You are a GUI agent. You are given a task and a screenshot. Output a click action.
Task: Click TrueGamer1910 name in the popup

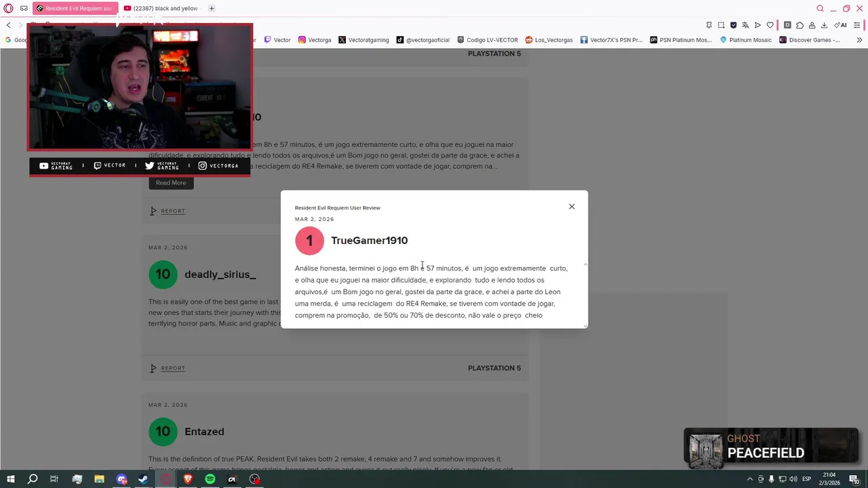370,241
